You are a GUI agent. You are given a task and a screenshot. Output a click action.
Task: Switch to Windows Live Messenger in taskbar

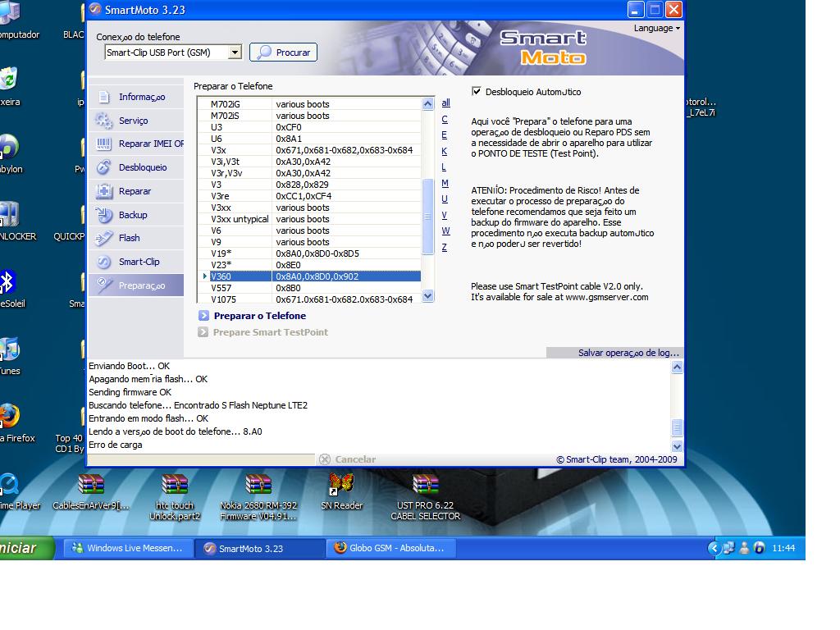(x=129, y=548)
